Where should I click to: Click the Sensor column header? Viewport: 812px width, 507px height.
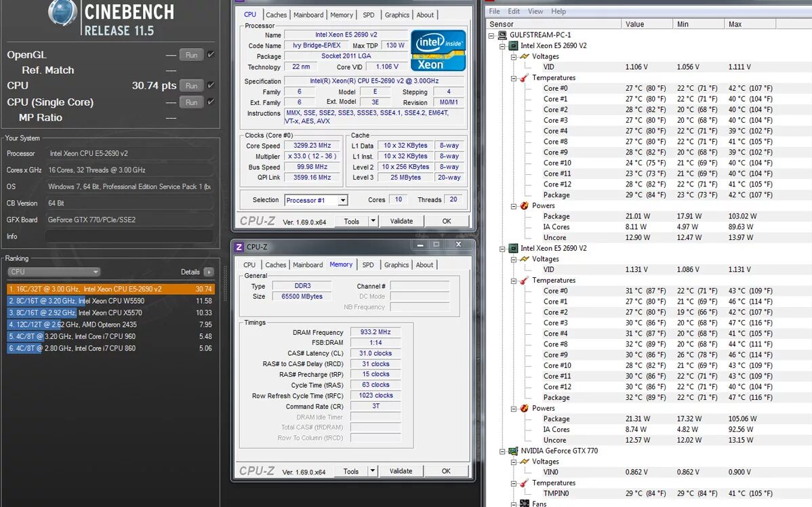pyautogui.click(x=553, y=24)
